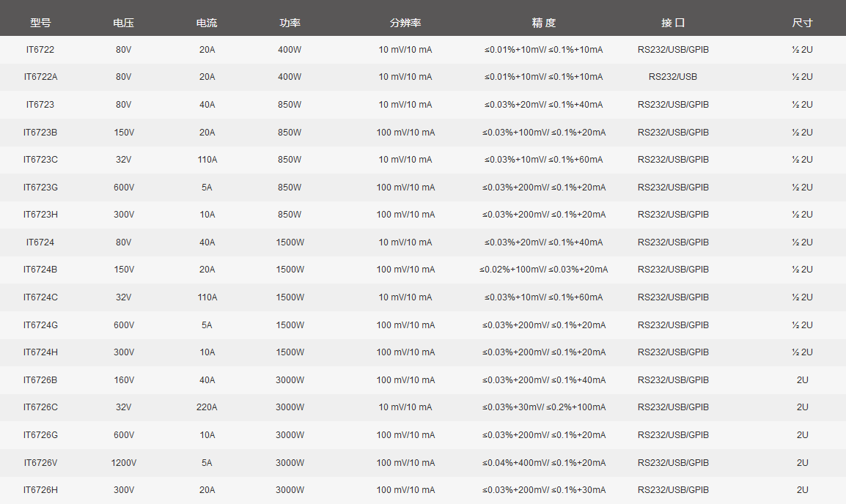
Task: Click the 分辨率 column header
Action: [x=405, y=23]
